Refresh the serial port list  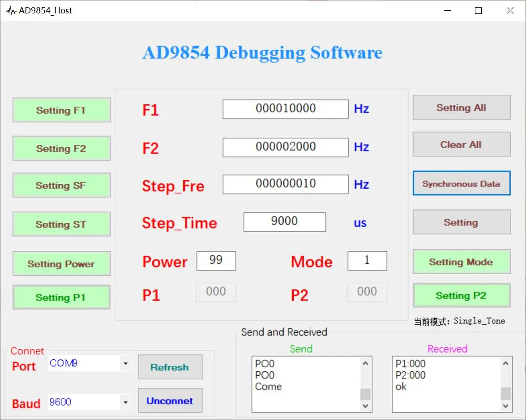click(170, 367)
